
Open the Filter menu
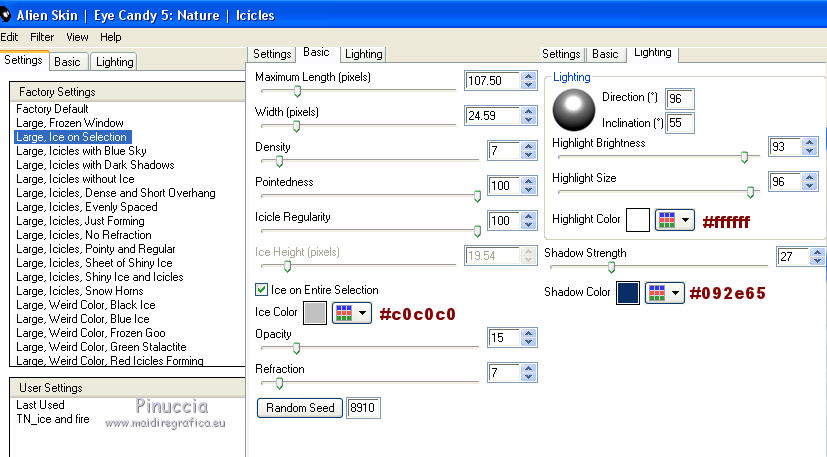coord(42,37)
